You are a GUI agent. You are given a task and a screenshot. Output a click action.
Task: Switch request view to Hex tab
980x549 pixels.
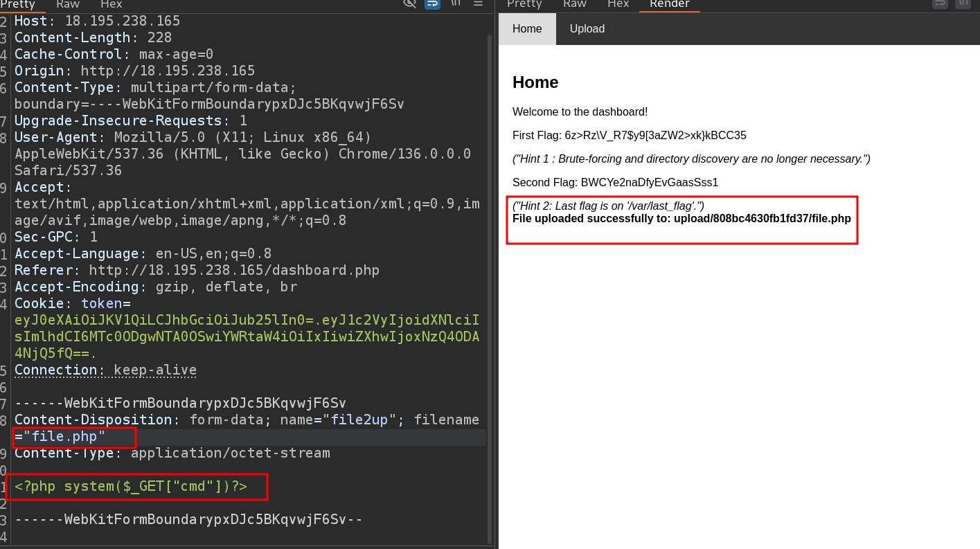[111, 4]
